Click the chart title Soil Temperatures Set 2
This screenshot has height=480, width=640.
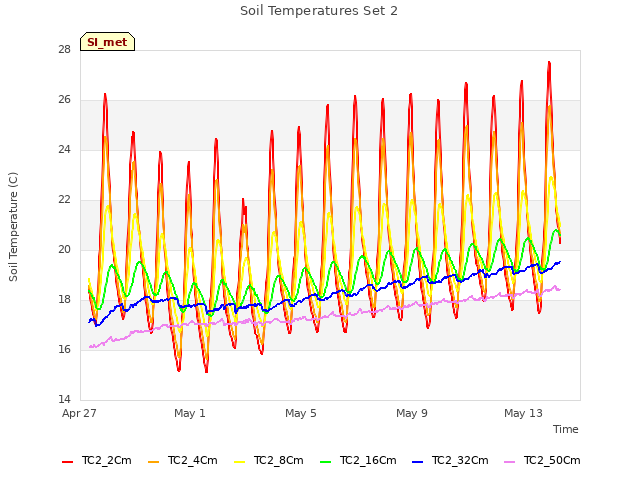[x=319, y=11]
